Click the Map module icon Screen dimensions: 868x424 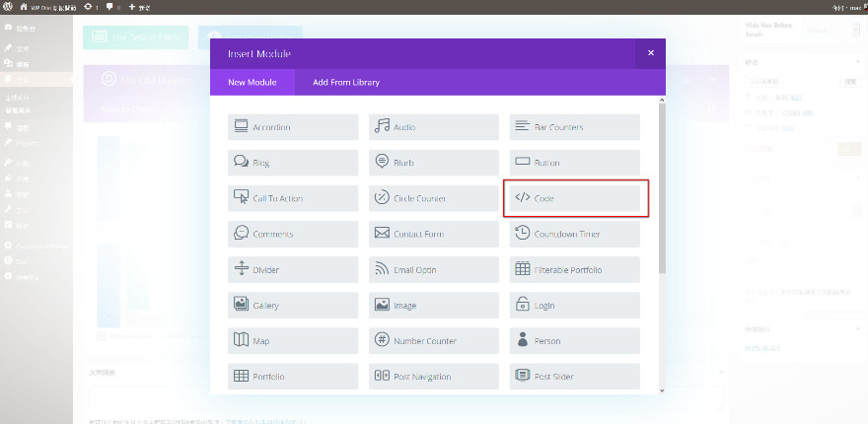point(242,340)
